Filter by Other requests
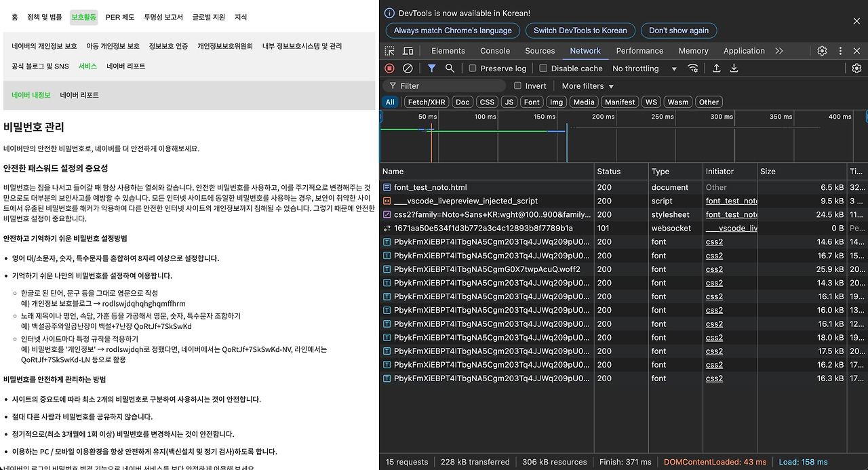The width and height of the screenshot is (868, 470). coord(709,102)
